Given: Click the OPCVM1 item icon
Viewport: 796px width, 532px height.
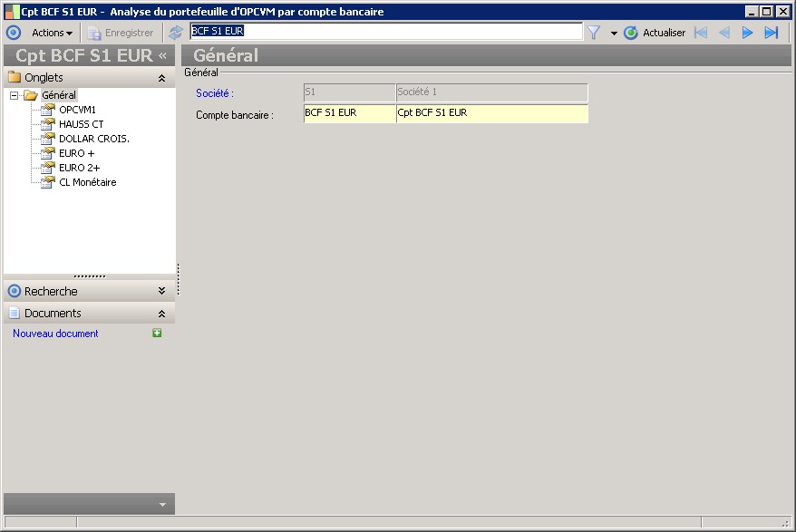Looking at the screenshot, I should coord(48,109).
